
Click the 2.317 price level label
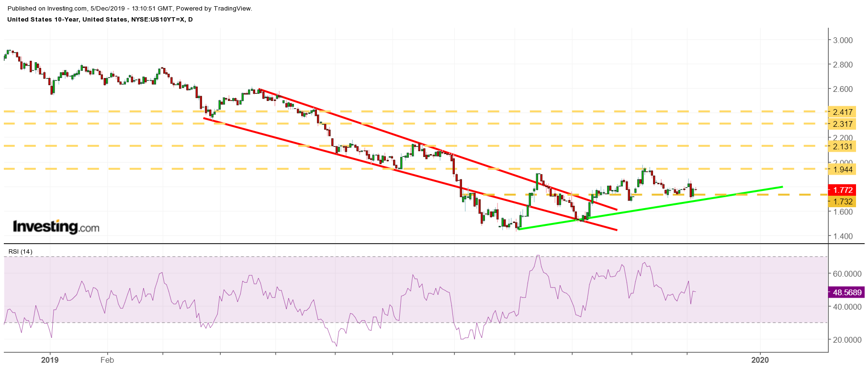click(842, 124)
